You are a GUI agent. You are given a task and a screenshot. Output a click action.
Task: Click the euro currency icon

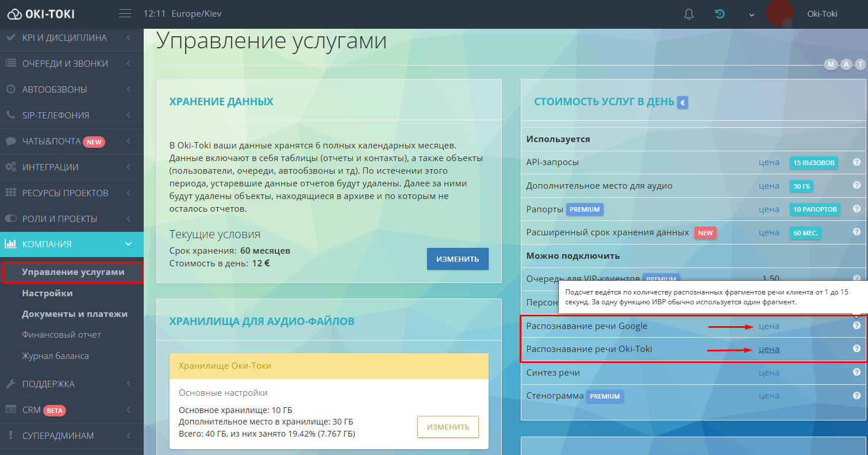pyautogui.click(x=682, y=102)
